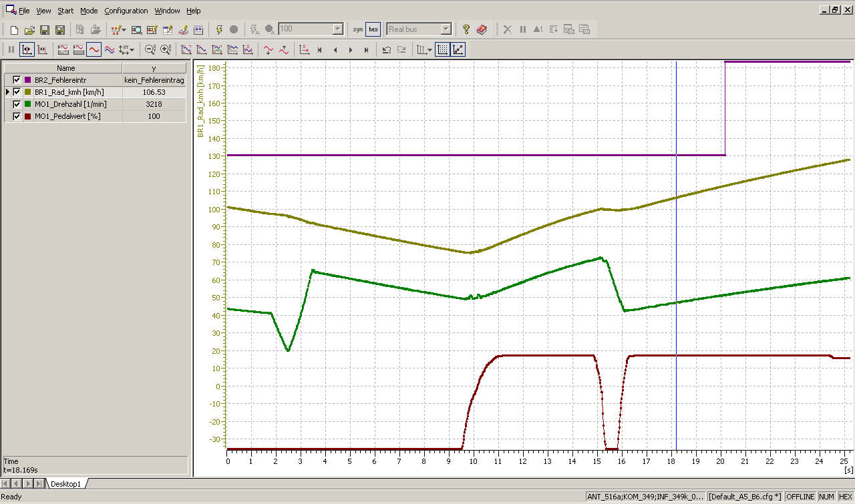Click the red wave with down arrow icon
The image size is (855, 504).
click(269, 49)
